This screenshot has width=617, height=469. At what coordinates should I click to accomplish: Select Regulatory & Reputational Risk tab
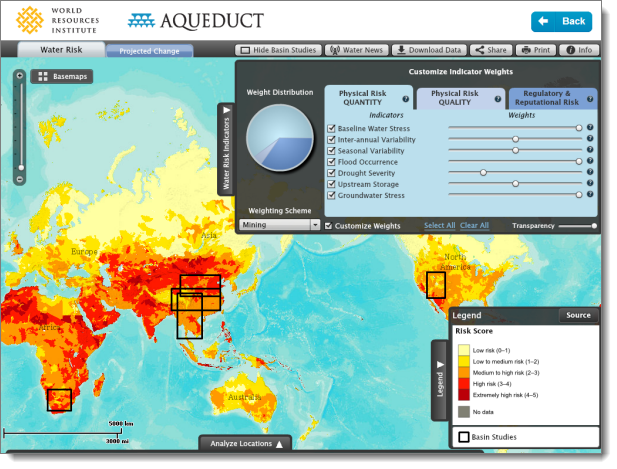[552, 98]
